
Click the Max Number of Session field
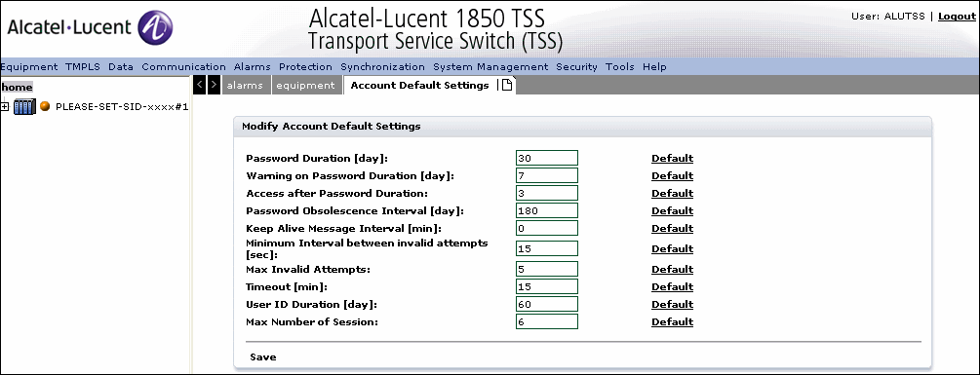point(547,321)
